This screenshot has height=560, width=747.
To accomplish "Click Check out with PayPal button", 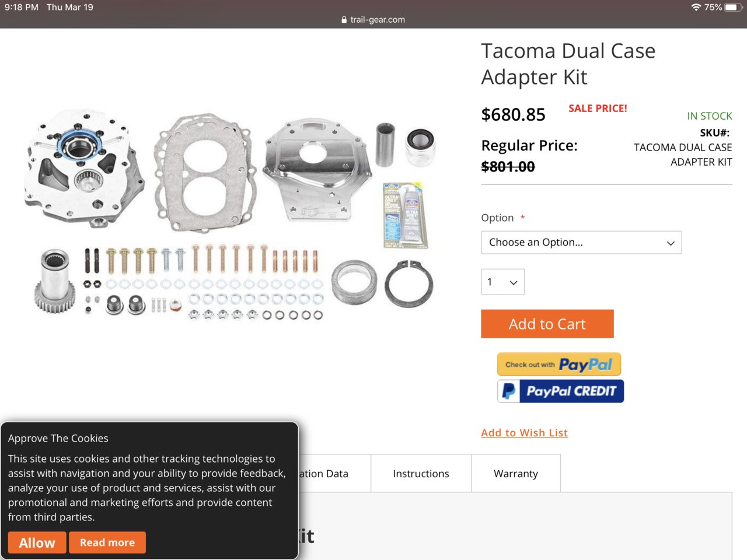I will point(558,364).
